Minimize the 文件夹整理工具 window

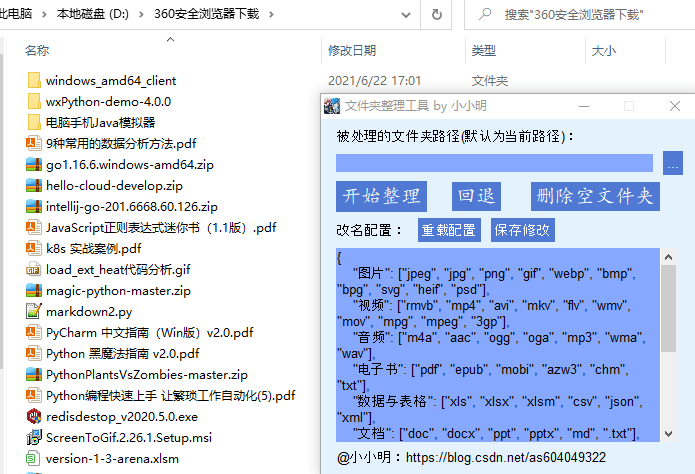[584, 106]
